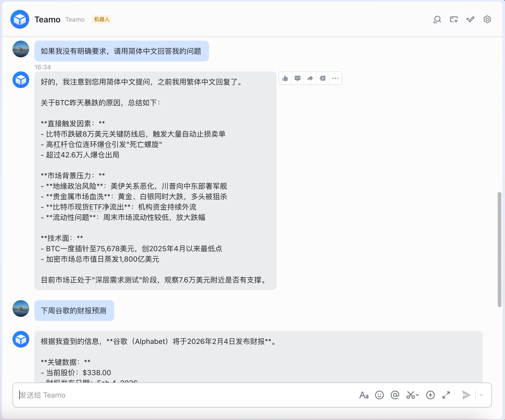This screenshot has height=420, width=505.
Task: Forward the message with arrow icon
Action: (x=310, y=78)
